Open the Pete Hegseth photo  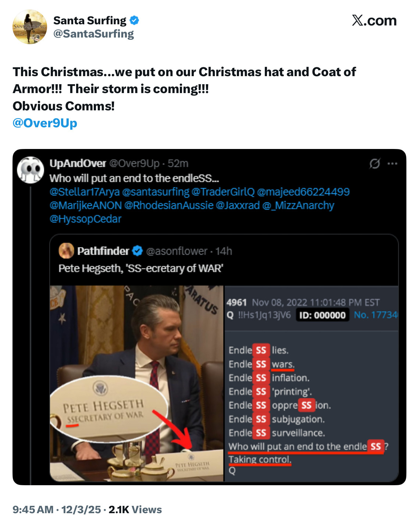click(x=137, y=383)
